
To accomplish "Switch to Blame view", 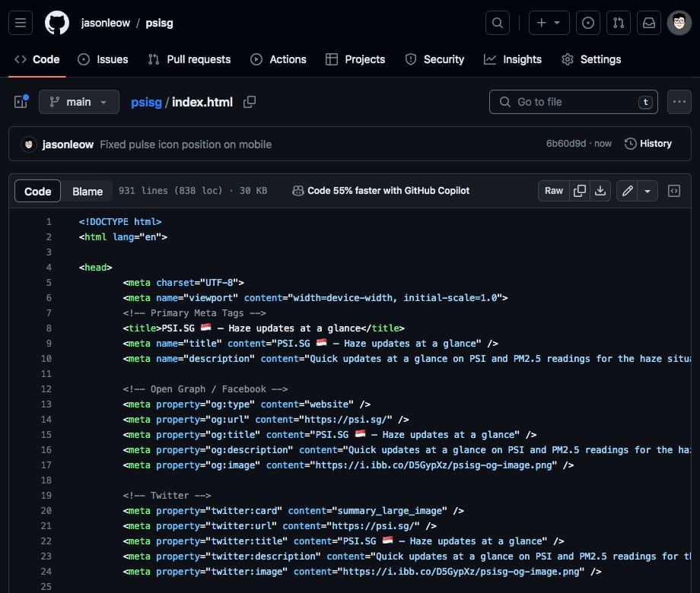I will point(87,192).
